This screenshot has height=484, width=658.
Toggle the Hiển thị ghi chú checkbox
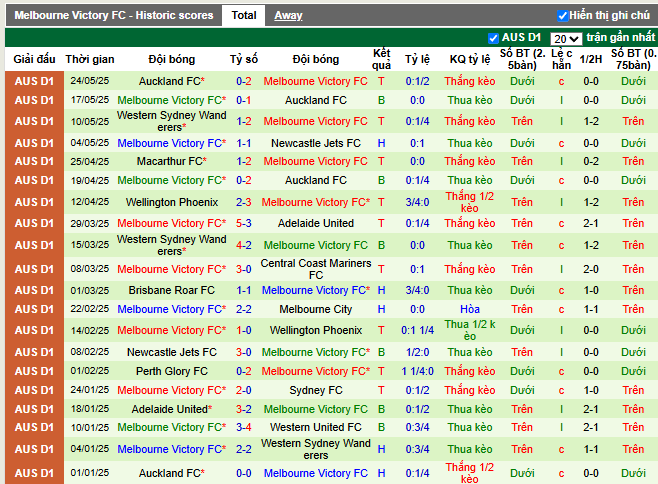pyautogui.click(x=562, y=16)
